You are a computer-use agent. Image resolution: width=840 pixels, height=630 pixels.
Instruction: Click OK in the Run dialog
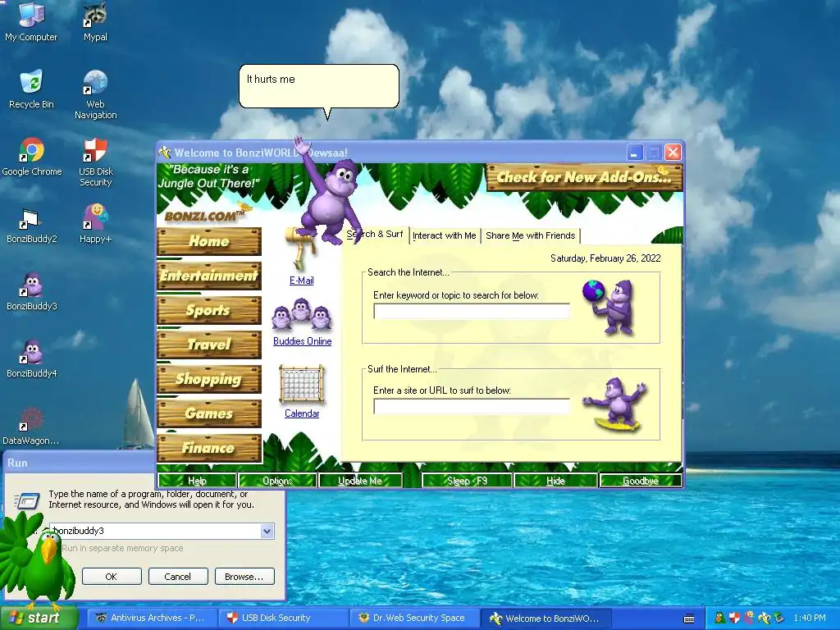(x=112, y=577)
